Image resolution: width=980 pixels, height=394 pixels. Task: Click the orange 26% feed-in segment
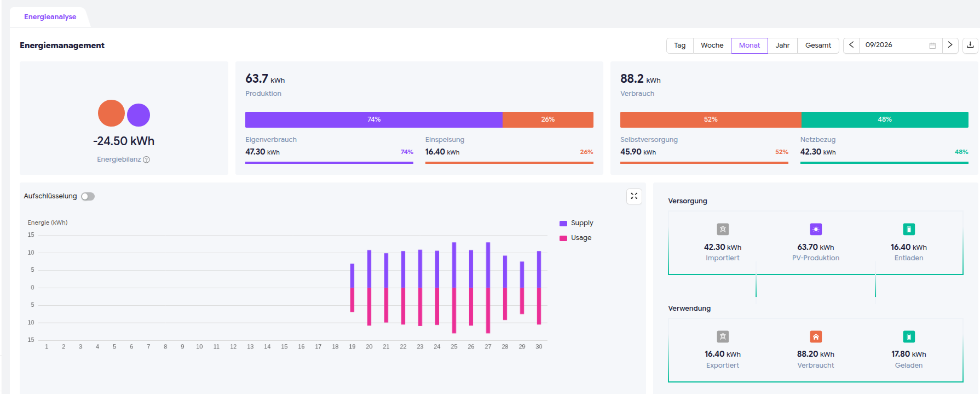click(x=548, y=119)
